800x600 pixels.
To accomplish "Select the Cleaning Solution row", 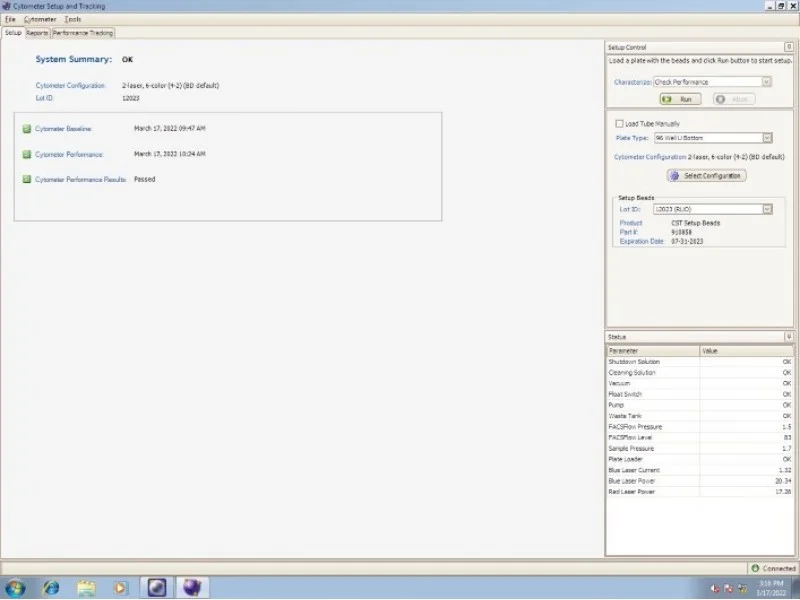I will [699, 372].
